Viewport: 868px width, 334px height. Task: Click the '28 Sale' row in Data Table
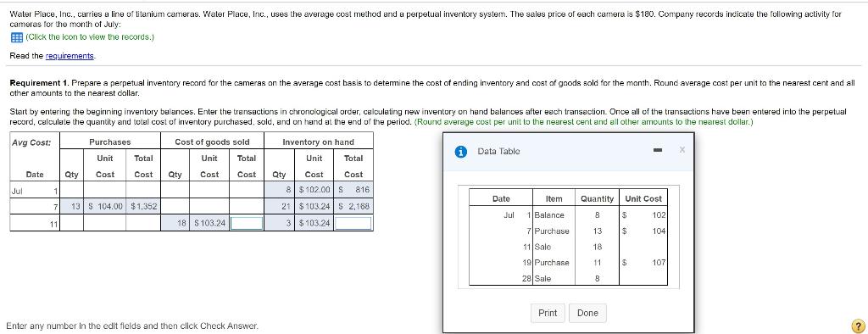tap(568, 279)
